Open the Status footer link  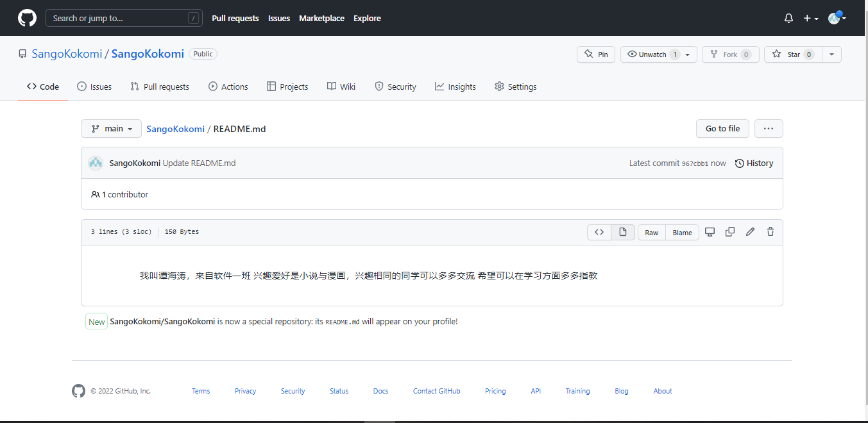pos(339,391)
